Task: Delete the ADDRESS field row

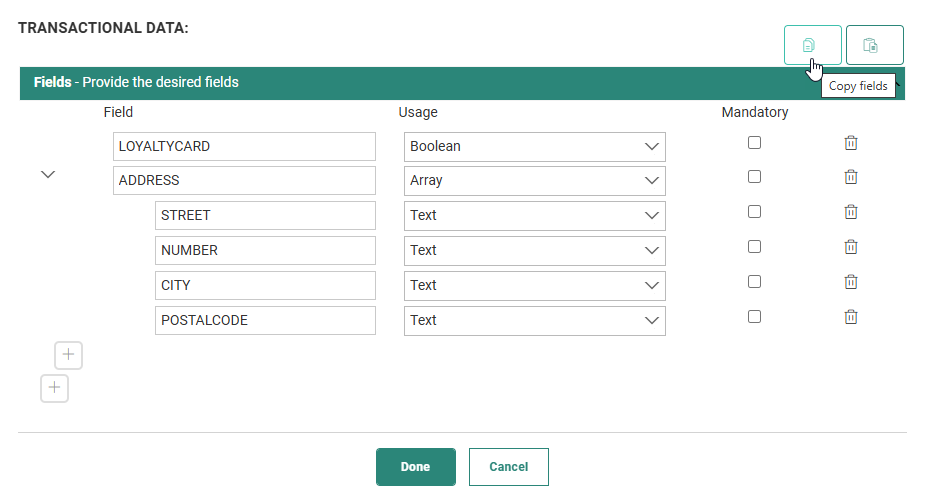Action: (851, 177)
